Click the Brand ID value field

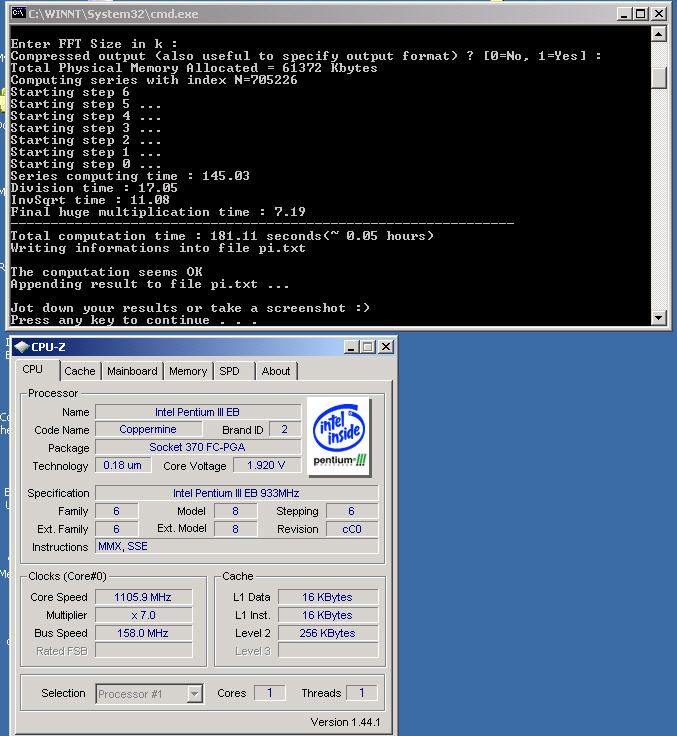tap(285, 429)
